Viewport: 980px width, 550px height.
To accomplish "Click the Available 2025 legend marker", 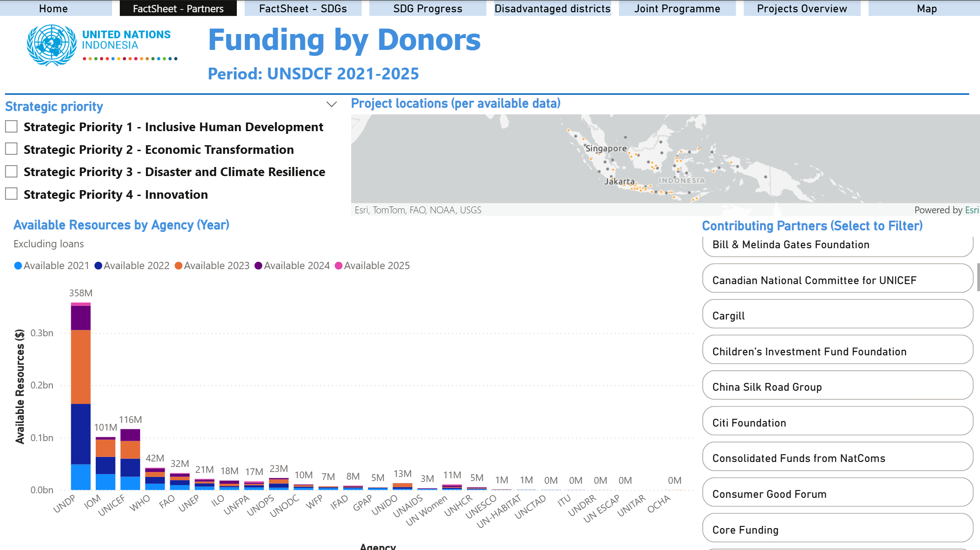I will 338,266.
